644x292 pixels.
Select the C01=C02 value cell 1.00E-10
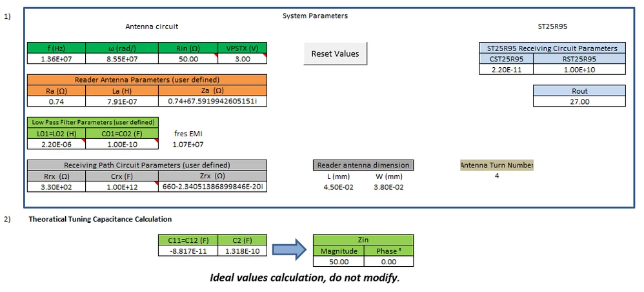(x=122, y=144)
